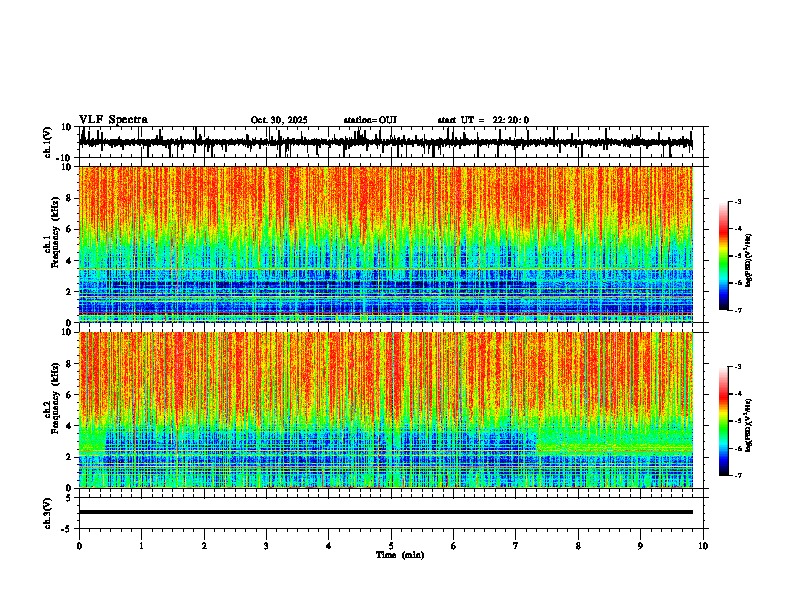The image size is (792, 612).
Task: Click the "ch.3(V)" axis label
Action: (48, 514)
